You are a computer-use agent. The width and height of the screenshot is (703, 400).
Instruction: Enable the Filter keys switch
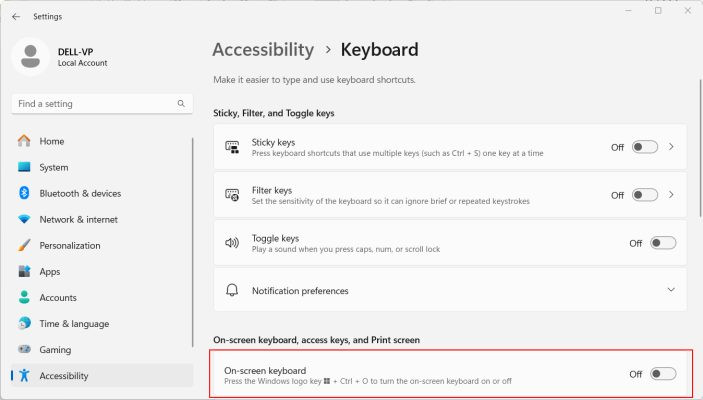tap(645, 195)
